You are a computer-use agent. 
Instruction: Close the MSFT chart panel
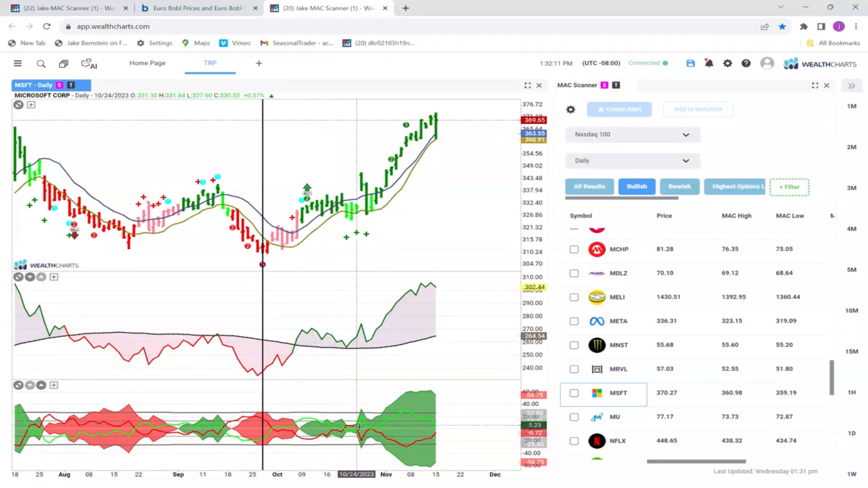coord(539,85)
